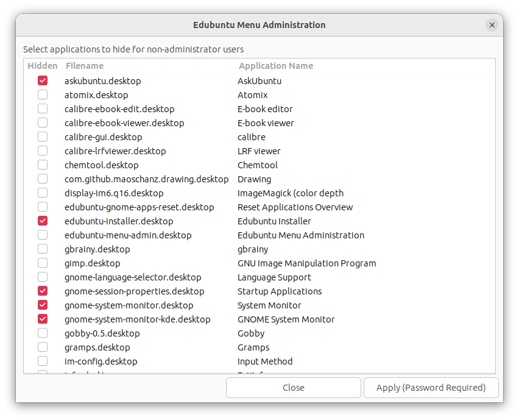This screenshot has width=519, height=420.
Task: Hide the Gobby application
Action: point(43,333)
